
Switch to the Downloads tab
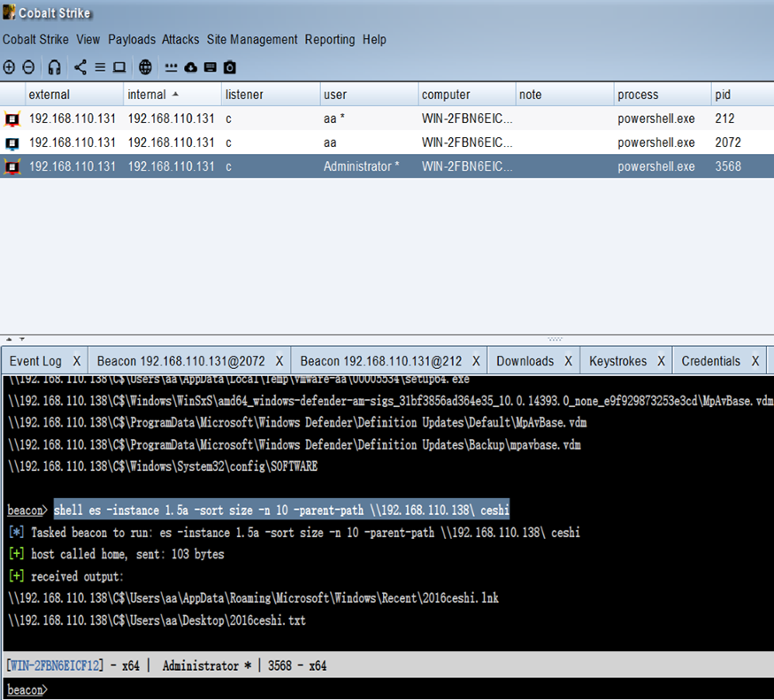(x=525, y=361)
